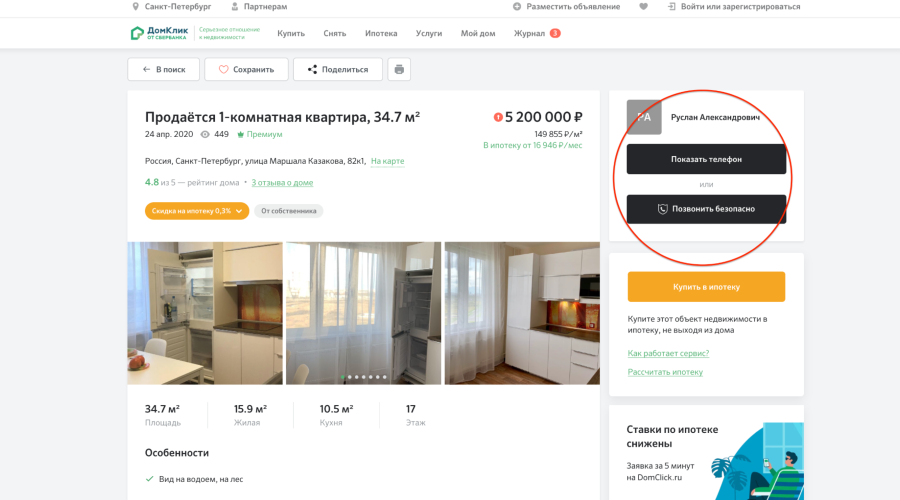Open the Ипотека menu item
Viewport: 900px width, 500px height.
(x=381, y=33)
